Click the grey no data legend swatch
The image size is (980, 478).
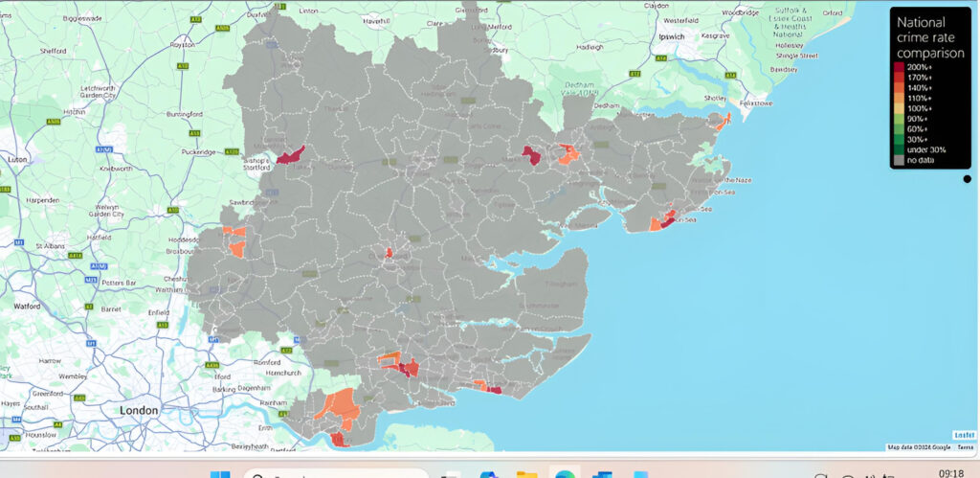click(x=900, y=160)
